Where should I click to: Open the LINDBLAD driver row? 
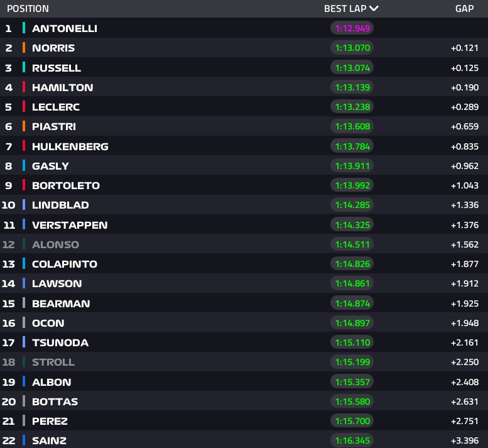point(244,205)
